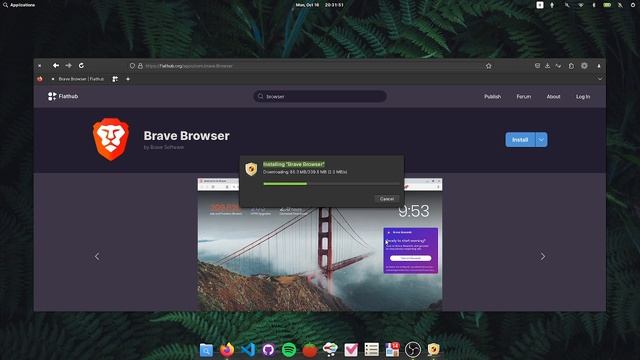Show the next screenshot in carousel

point(542,256)
